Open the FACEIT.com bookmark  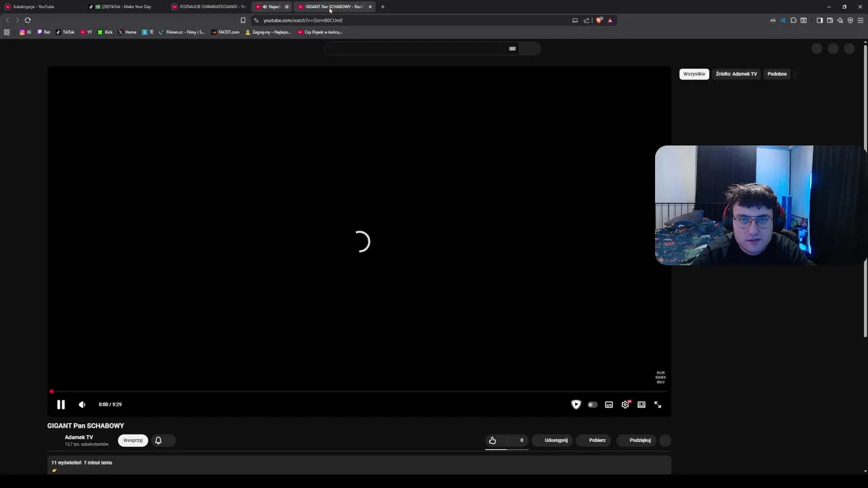pyautogui.click(x=226, y=32)
